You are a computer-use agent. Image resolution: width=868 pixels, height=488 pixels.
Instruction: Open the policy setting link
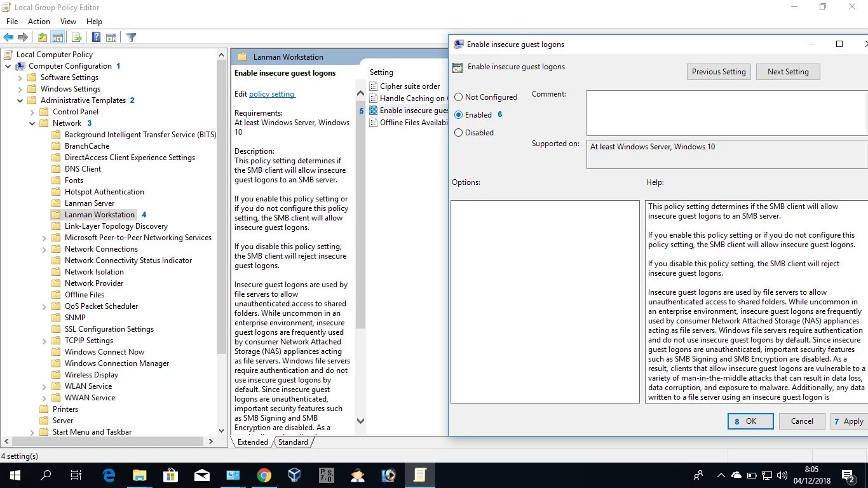(272, 94)
